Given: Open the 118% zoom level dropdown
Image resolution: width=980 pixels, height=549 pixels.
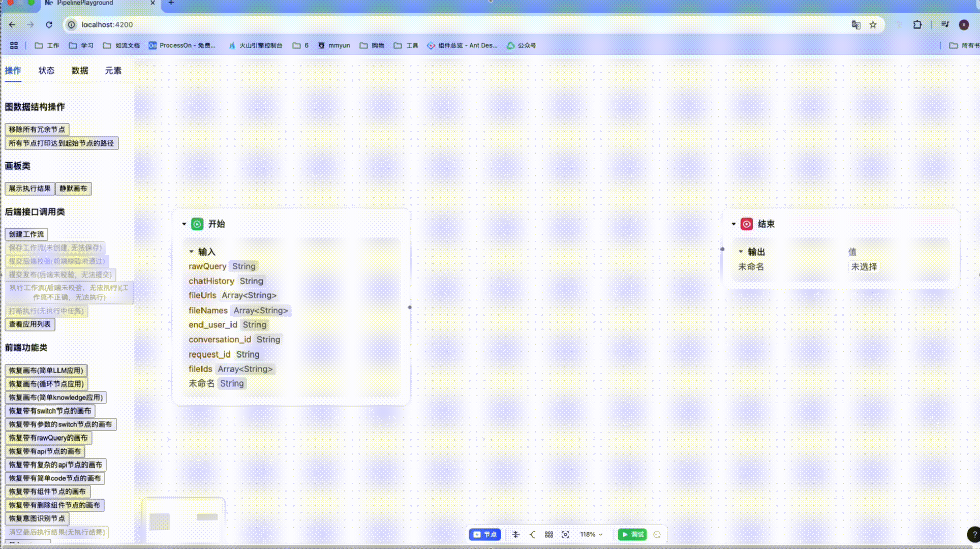Looking at the screenshot, I should pyautogui.click(x=591, y=534).
